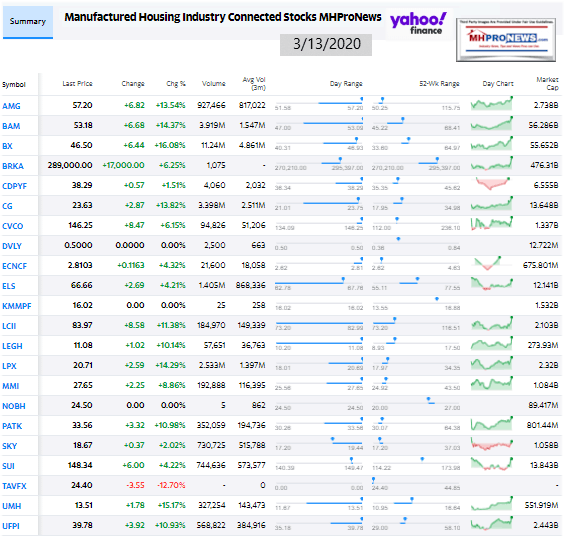Viewport: 565px width, 544px height.
Task: Open the BRKA ticker symbol link
Action: (13, 166)
